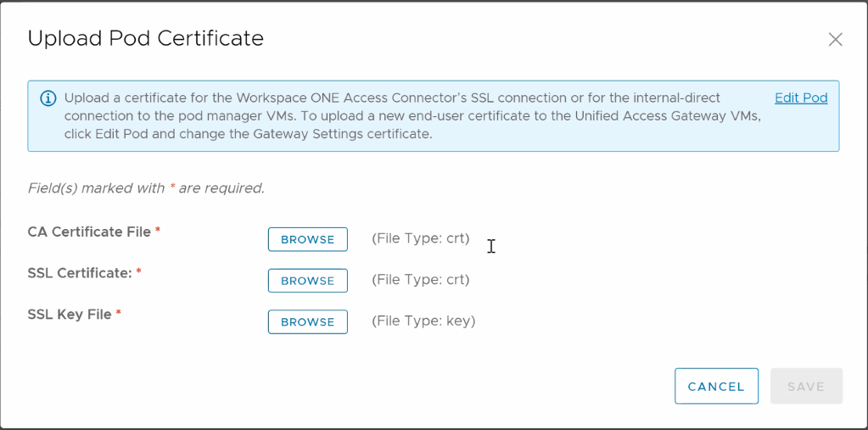Click the "File Type: key" hint
Image resolution: width=868 pixels, height=430 pixels.
423,321
